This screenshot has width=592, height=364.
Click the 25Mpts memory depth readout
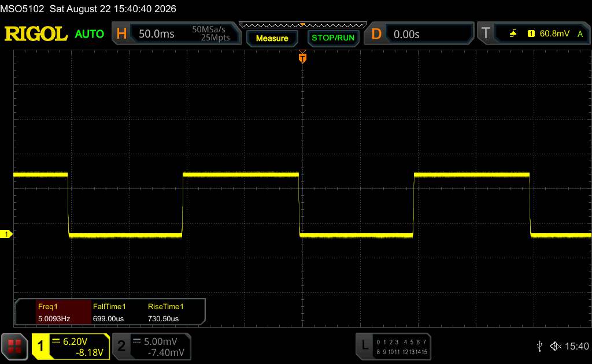215,38
